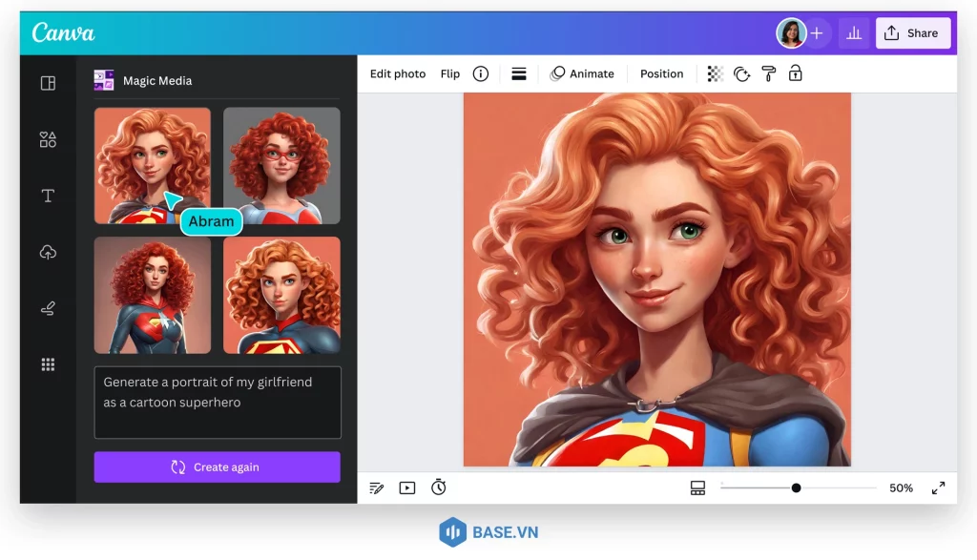Open the analytics bar chart icon
977x560 pixels.
(854, 33)
